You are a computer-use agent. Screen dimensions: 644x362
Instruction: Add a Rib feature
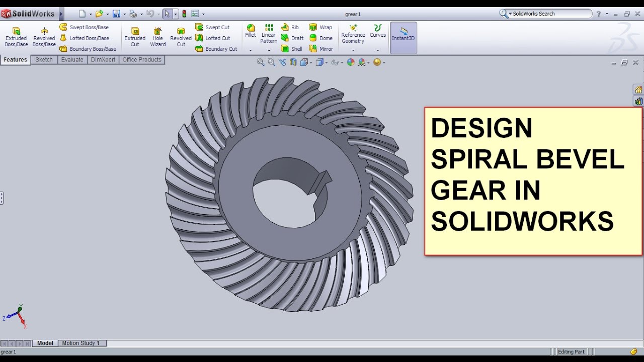pos(290,27)
